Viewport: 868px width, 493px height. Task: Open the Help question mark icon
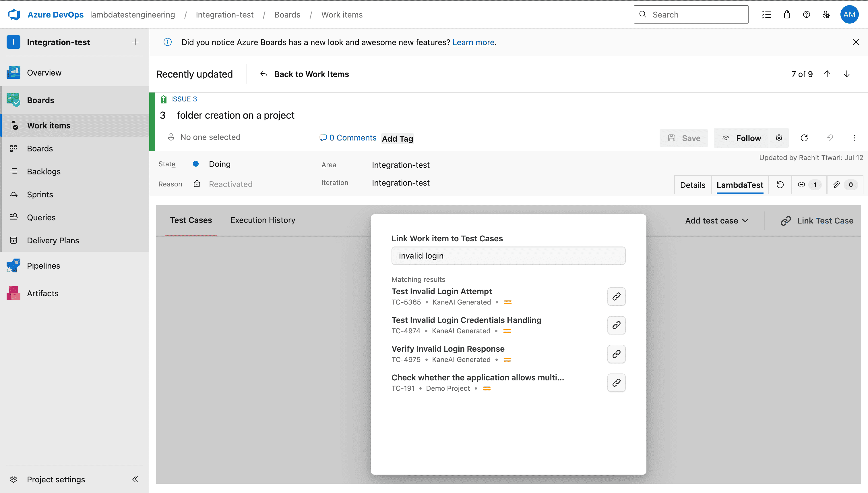click(807, 14)
